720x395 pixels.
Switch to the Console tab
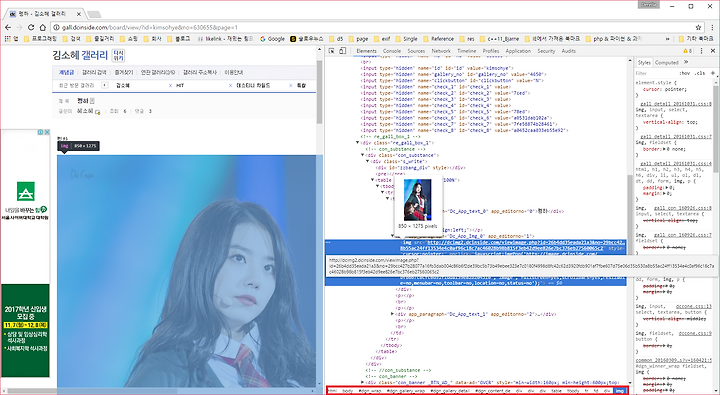(x=392, y=51)
